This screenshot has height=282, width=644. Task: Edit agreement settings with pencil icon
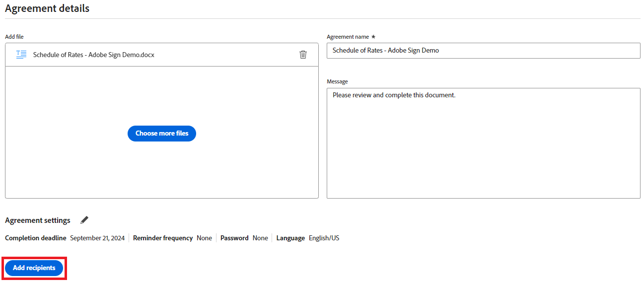[x=84, y=220]
